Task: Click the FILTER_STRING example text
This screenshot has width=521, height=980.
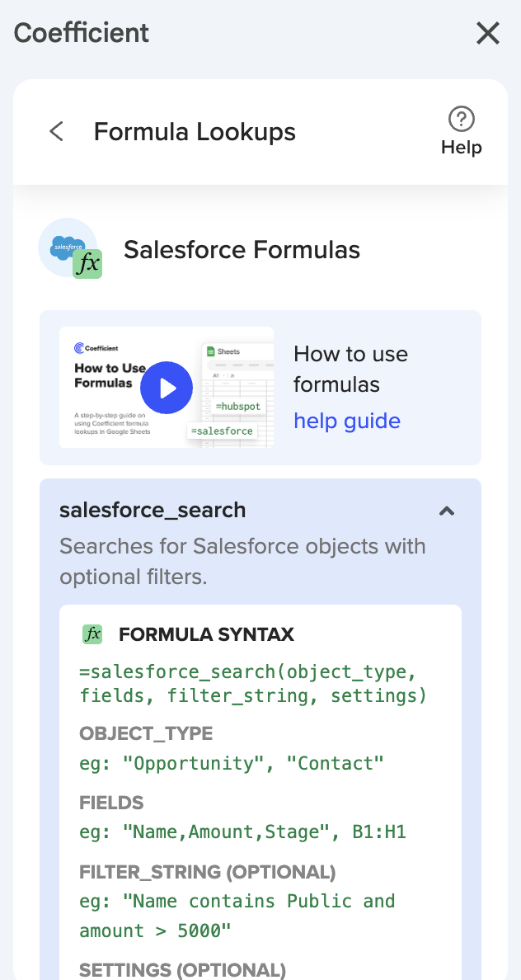Action: (x=237, y=916)
